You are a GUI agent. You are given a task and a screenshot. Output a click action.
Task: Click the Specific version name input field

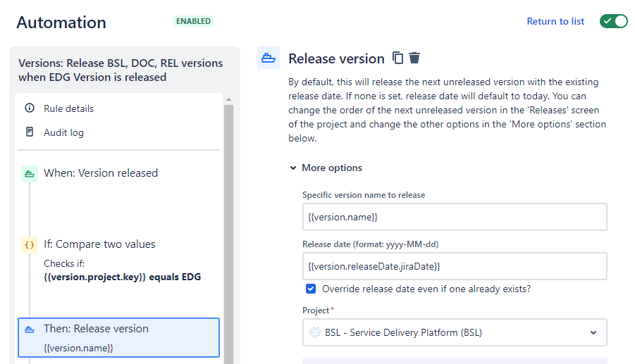pos(455,217)
